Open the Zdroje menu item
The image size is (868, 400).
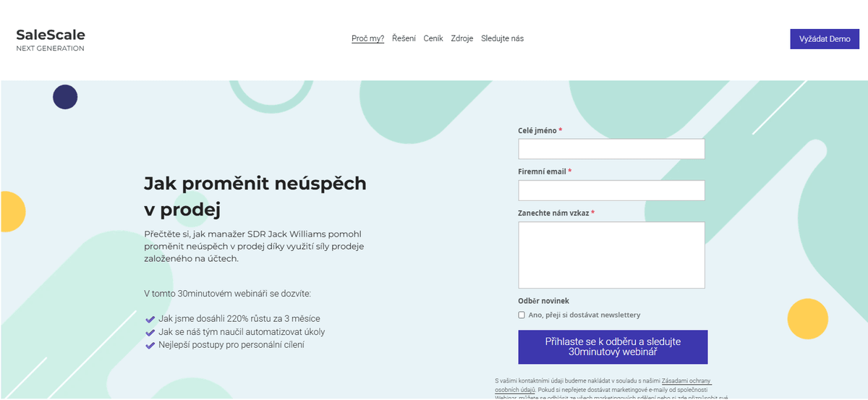[x=462, y=38]
